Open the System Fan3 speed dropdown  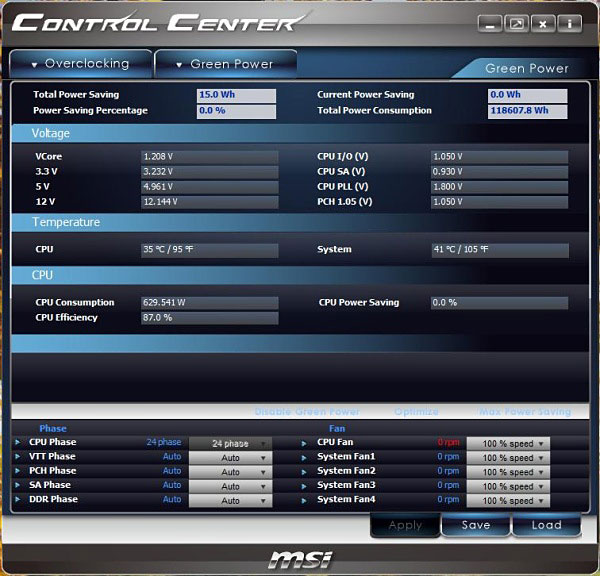click(x=508, y=486)
